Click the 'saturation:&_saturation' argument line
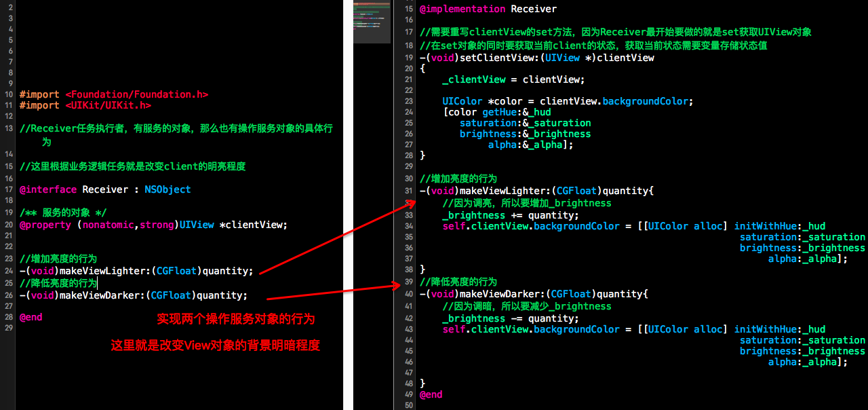 tap(526, 123)
